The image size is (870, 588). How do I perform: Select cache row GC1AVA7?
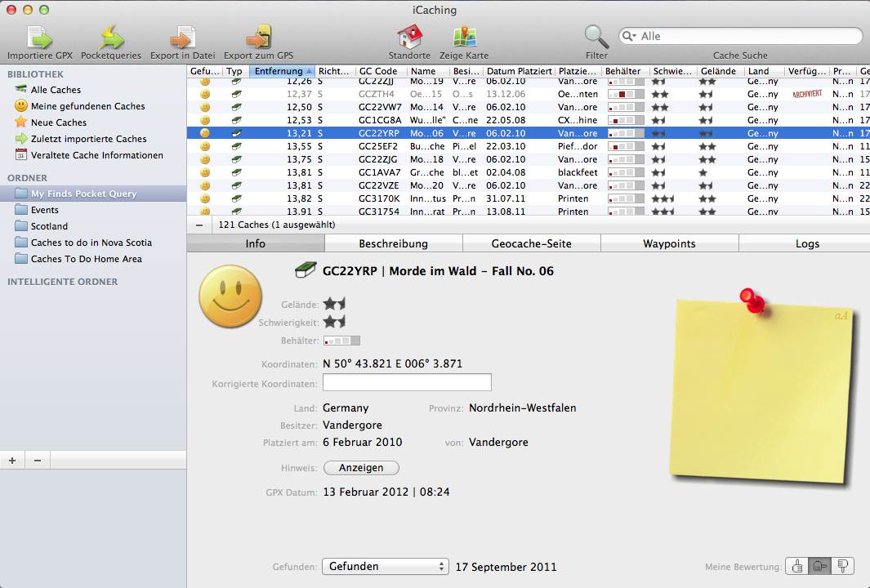point(529,172)
